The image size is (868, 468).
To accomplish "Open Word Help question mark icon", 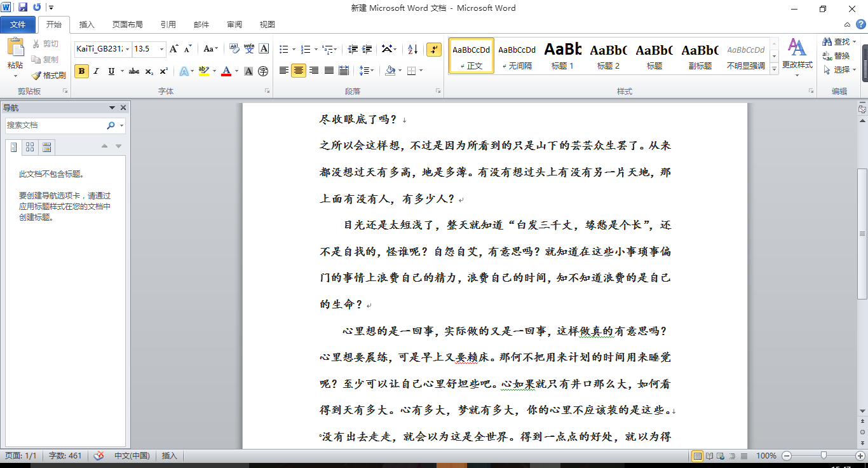I will [x=860, y=24].
